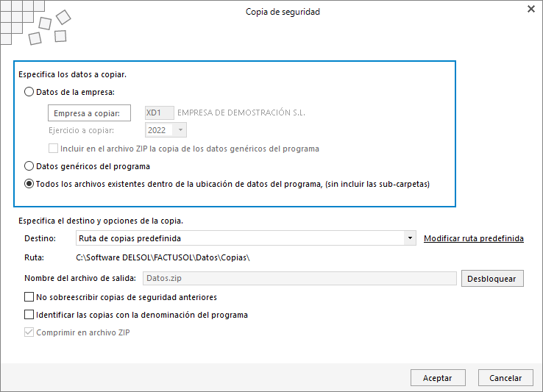
Task: Click the Desbloquear button
Action: point(492,279)
